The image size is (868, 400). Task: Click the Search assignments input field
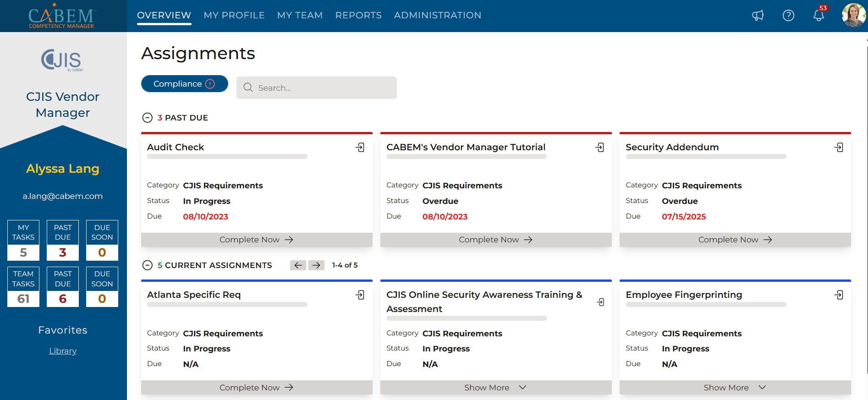coord(317,88)
